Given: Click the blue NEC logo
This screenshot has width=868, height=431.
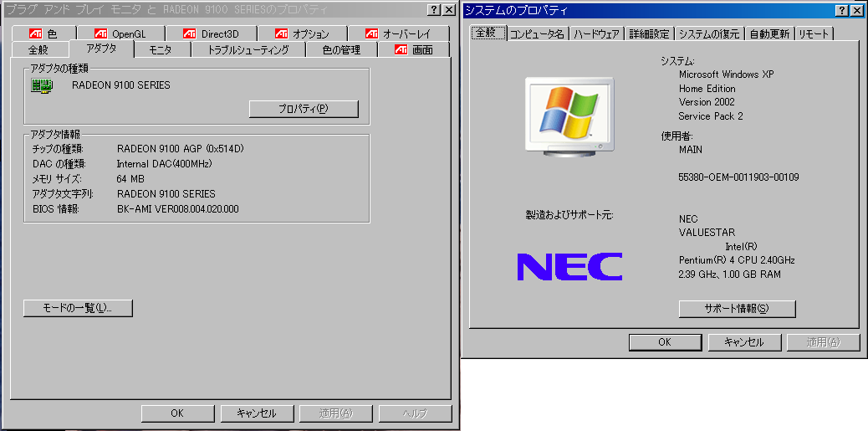Looking at the screenshot, I should pos(569,266).
